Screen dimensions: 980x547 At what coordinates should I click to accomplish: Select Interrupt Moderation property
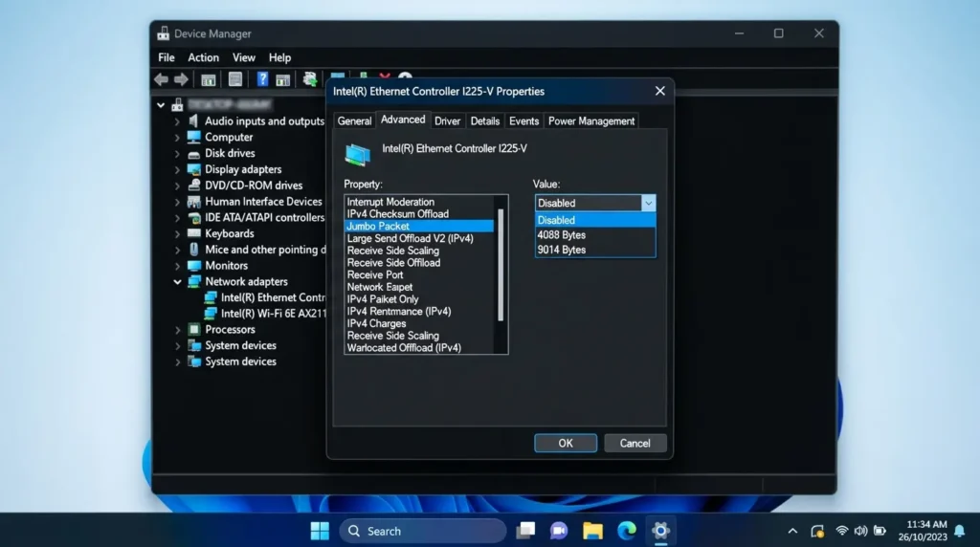(419, 202)
